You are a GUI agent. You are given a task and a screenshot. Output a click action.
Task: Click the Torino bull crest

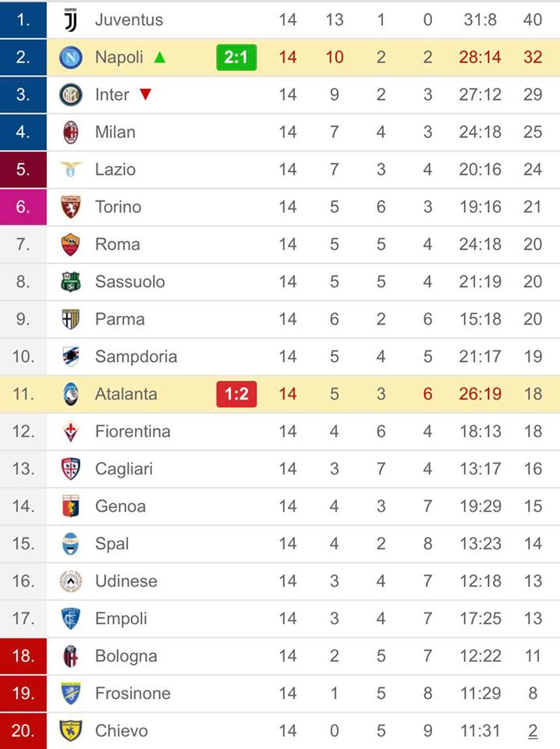[x=71, y=207]
